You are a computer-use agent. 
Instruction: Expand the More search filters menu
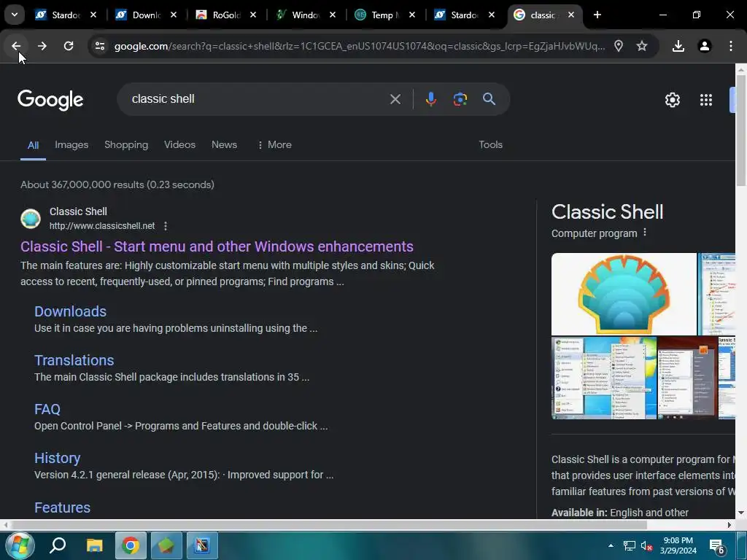click(x=274, y=145)
